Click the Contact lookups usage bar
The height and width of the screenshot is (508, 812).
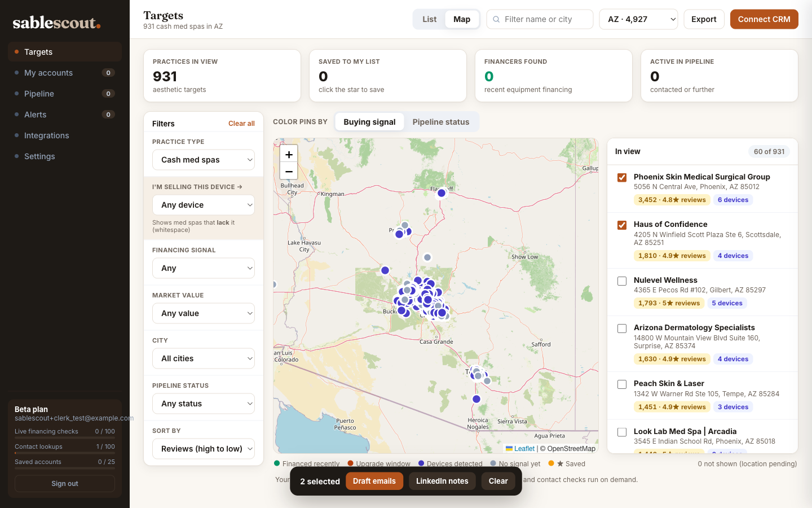[x=65, y=452]
